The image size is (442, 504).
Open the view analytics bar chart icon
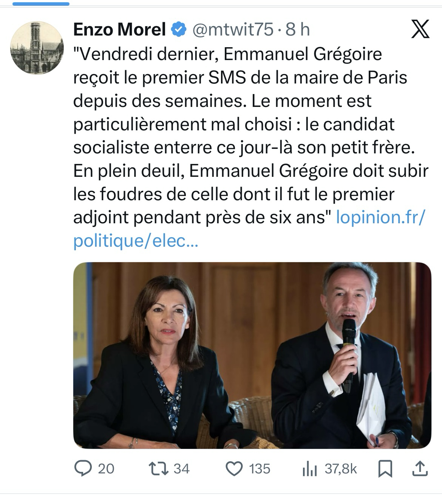pos(309,469)
